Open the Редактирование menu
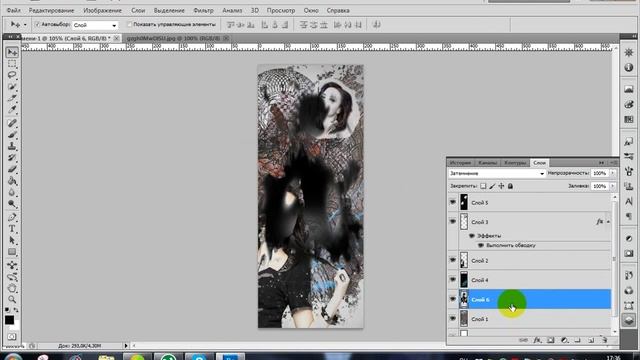The image size is (640, 360). 51,10
